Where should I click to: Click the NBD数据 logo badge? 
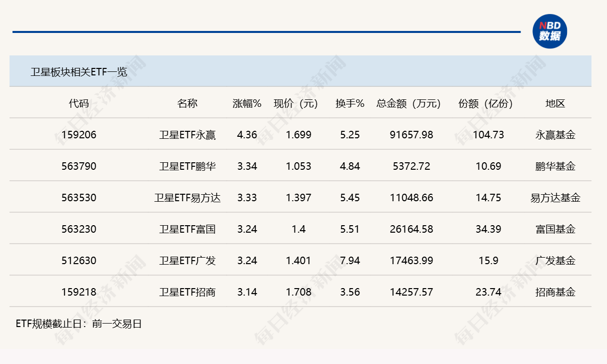550,31
